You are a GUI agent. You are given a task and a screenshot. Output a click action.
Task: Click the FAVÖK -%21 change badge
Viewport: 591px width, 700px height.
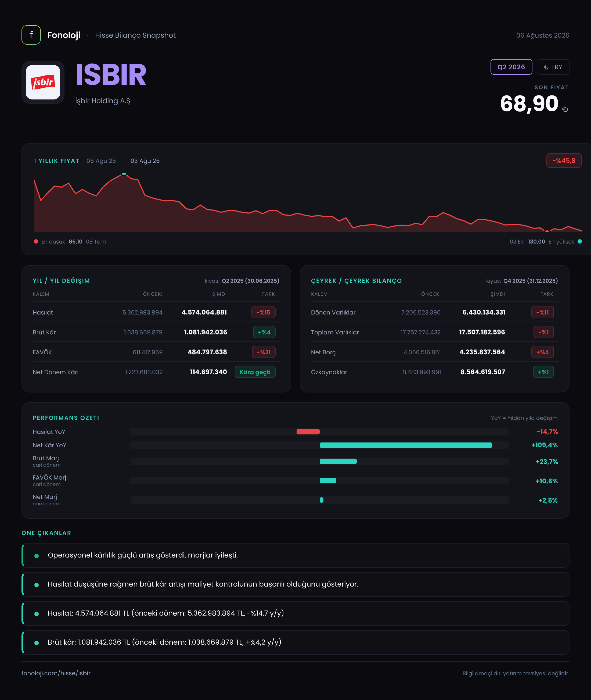(x=264, y=352)
